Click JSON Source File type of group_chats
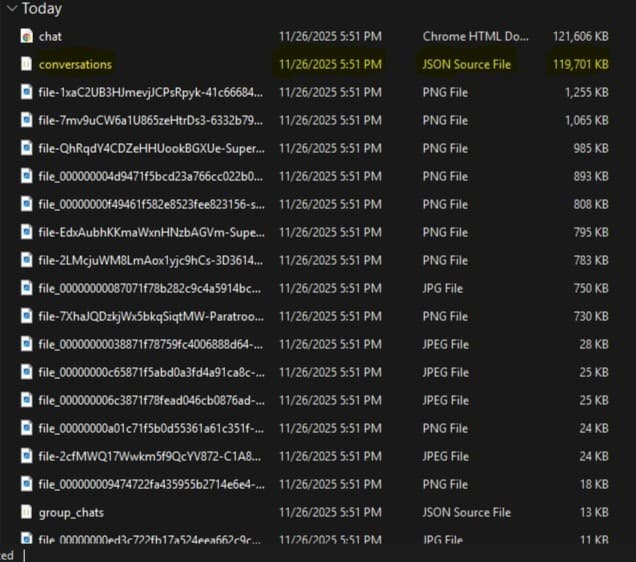The height and width of the screenshot is (562, 636). click(x=466, y=512)
